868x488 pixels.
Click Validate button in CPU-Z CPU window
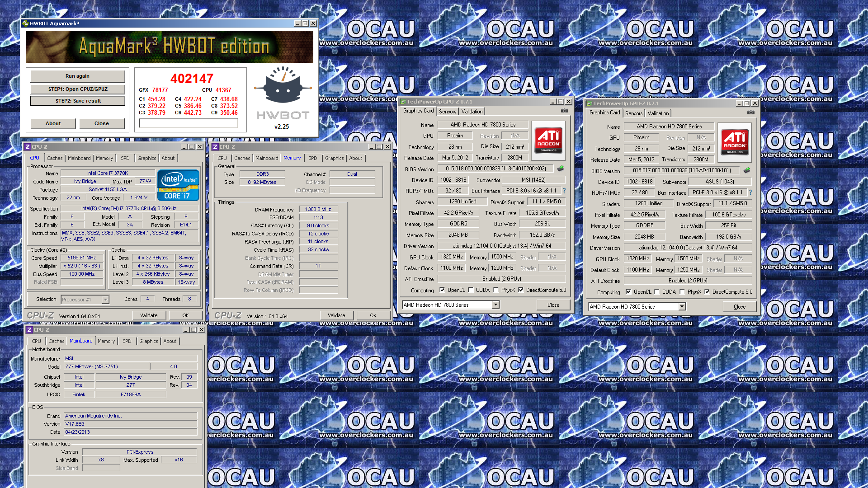click(149, 315)
